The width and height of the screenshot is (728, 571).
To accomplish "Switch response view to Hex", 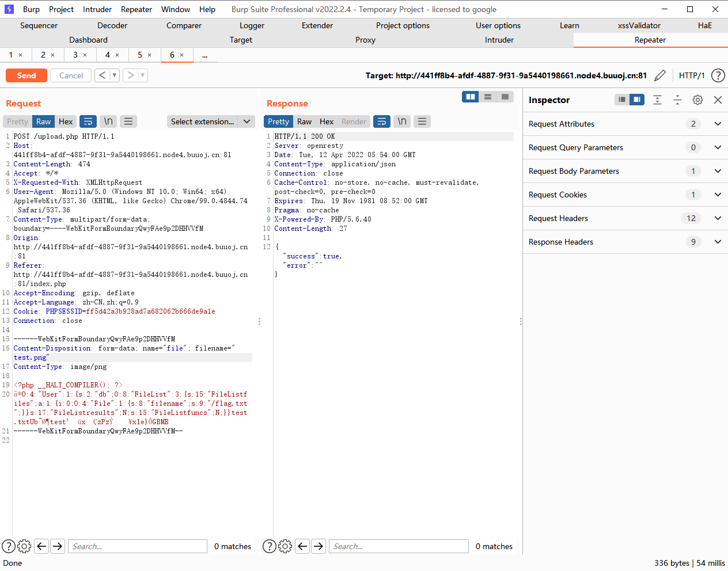I will 327,121.
